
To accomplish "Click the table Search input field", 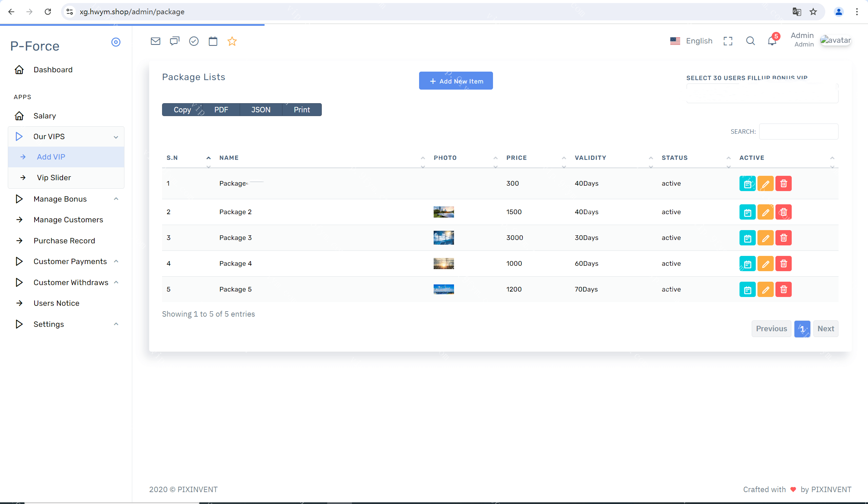I will [x=798, y=132].
